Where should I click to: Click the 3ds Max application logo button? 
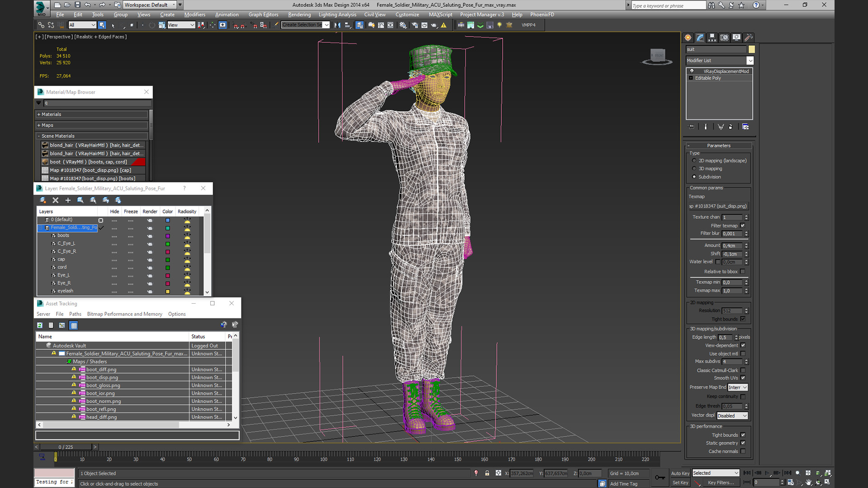click(41, 8)
